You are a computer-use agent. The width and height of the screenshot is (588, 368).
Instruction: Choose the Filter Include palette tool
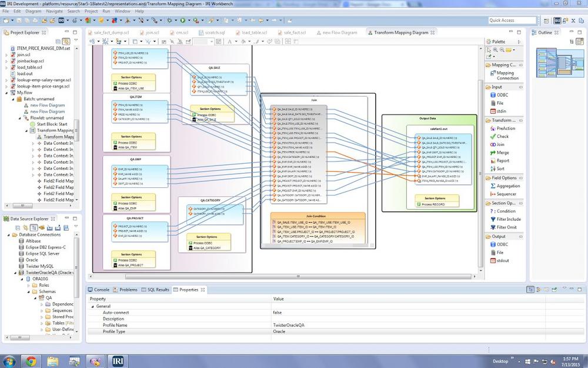(x=509, y=219)
